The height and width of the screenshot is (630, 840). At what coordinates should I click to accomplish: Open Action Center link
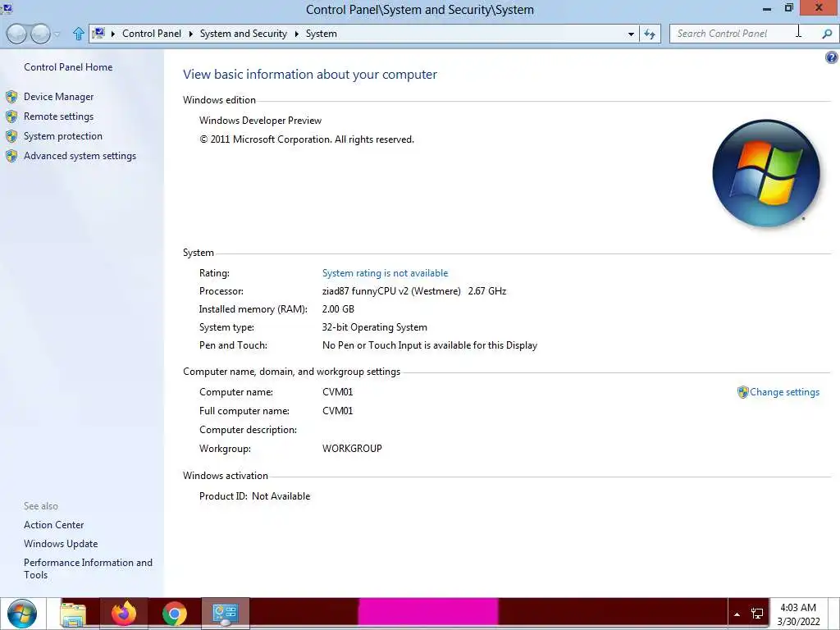pyautogui.click(x=53, y=525)
